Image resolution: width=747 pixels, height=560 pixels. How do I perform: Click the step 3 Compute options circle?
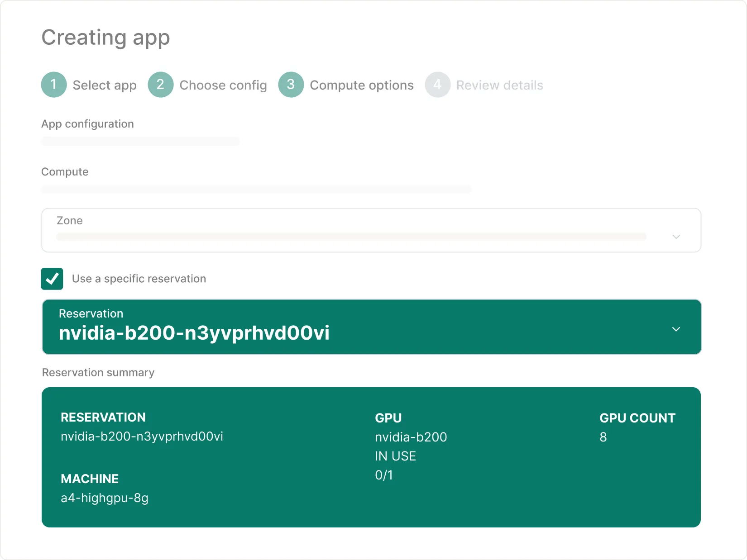pos(291,85)
